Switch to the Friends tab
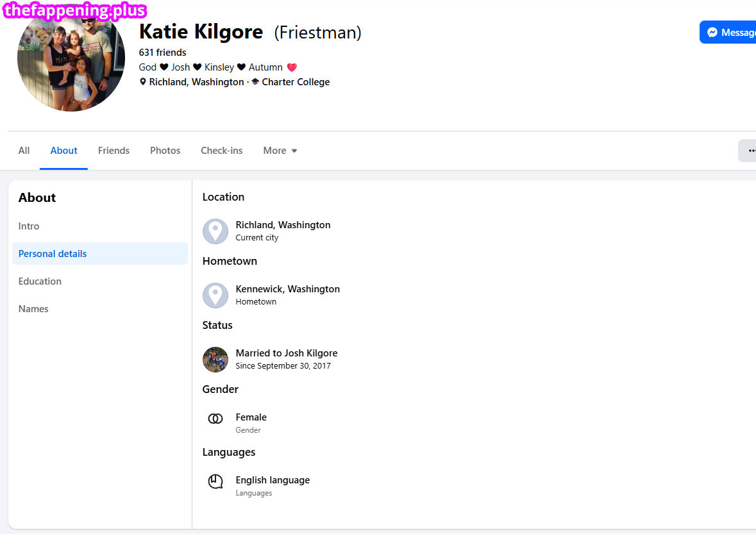This screenshot has height=534, width=756. [x=113, y=151]
